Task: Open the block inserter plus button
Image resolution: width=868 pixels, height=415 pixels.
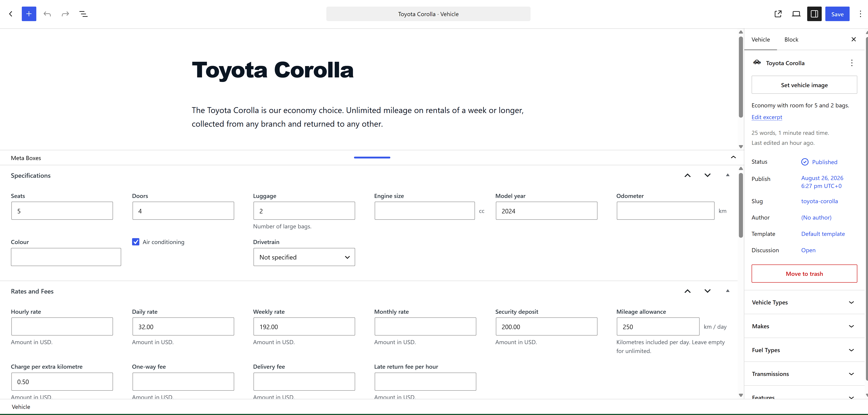Action: (x=29, y=14)
